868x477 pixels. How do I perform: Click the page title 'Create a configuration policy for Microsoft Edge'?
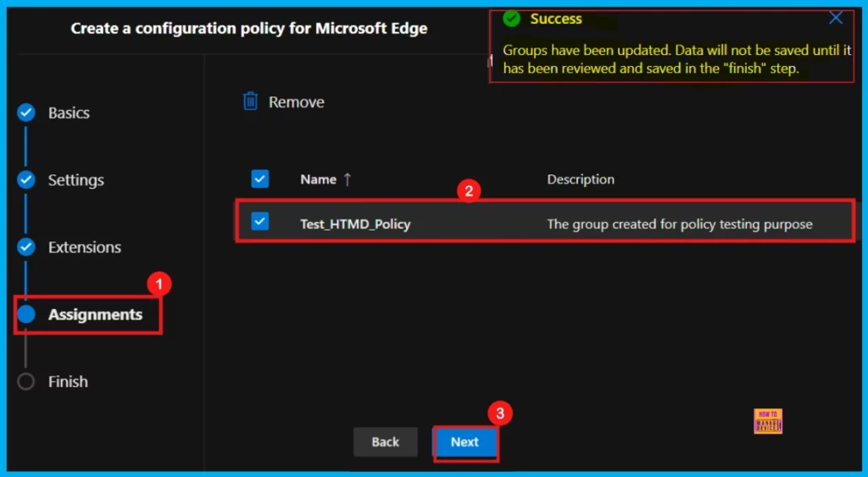(249, 28)
